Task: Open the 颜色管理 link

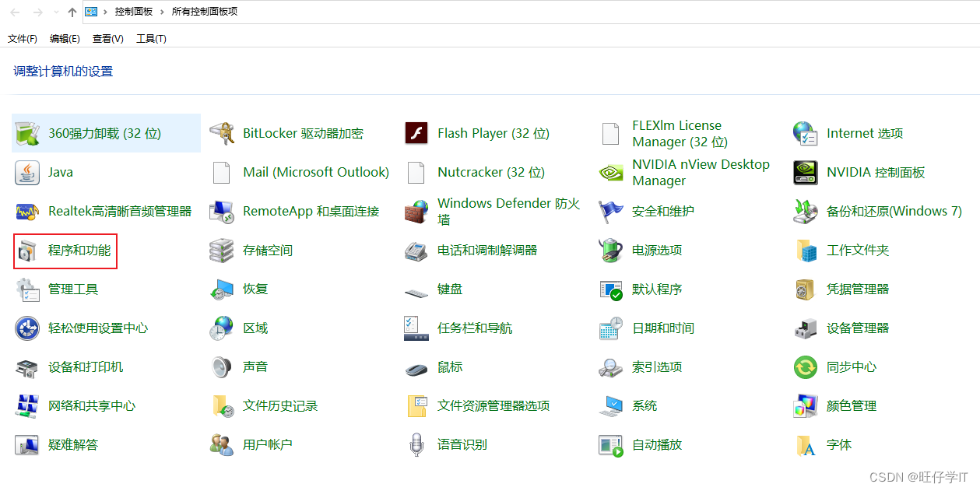Action: (x=852, y=405)
